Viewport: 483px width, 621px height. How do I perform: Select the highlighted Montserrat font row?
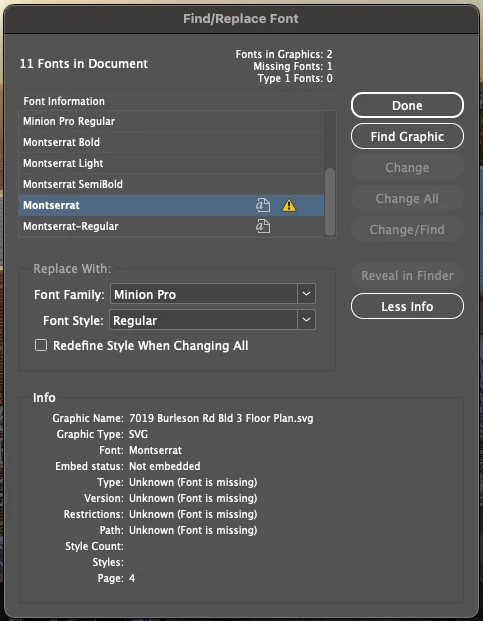click(x=171, y=205)
